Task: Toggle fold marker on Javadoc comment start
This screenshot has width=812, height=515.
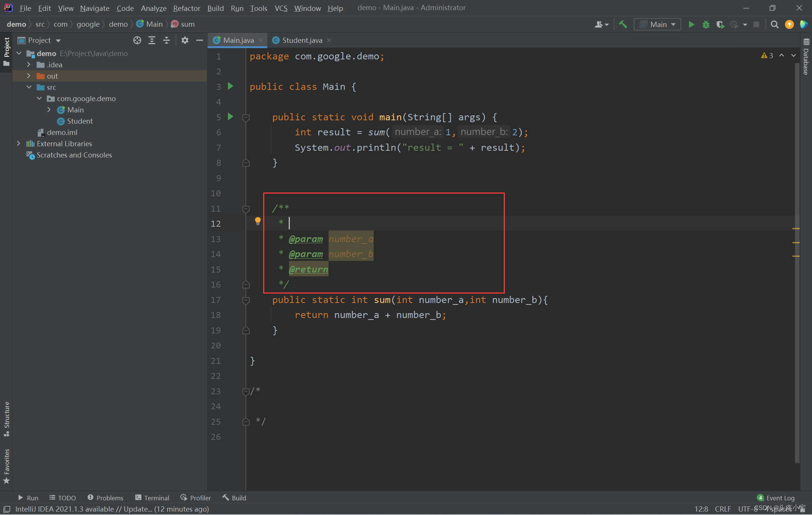Action: [x=246, y=209]
